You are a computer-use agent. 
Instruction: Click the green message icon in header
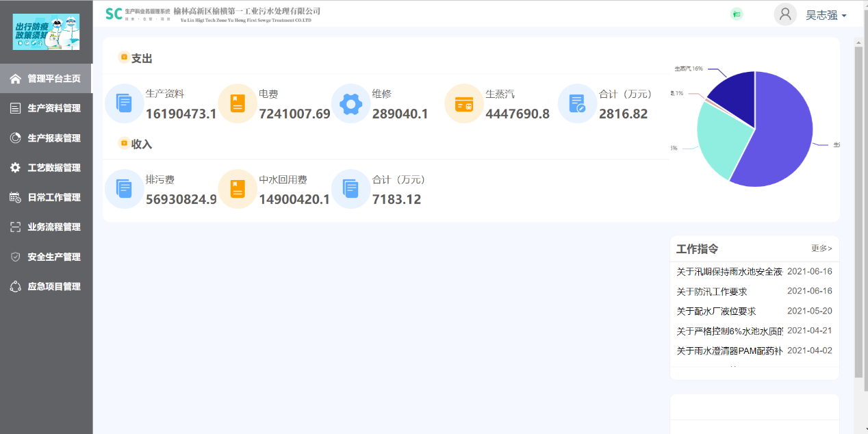pyautogui.click(x=737, y=14)
